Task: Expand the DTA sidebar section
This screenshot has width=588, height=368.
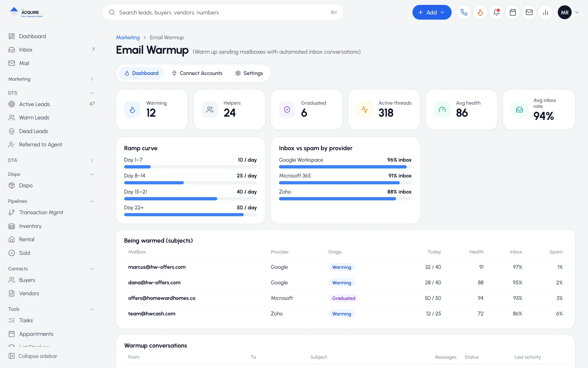Action: coord(92,160)
